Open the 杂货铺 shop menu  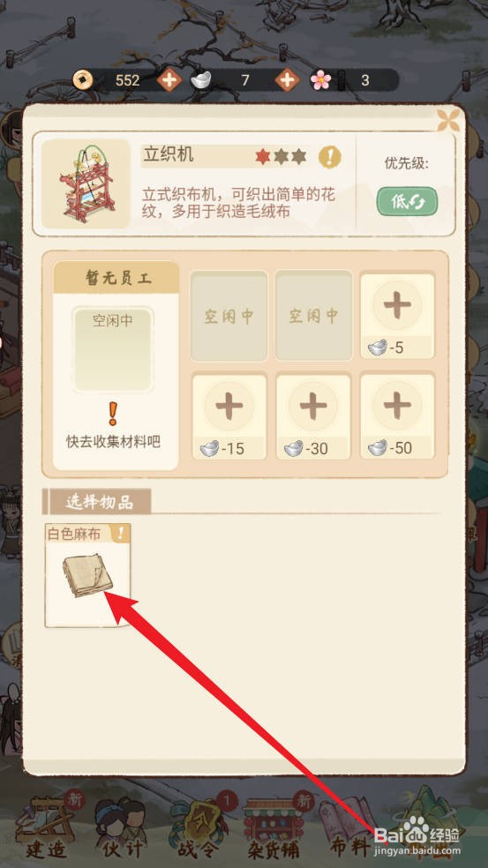(274, 828)
